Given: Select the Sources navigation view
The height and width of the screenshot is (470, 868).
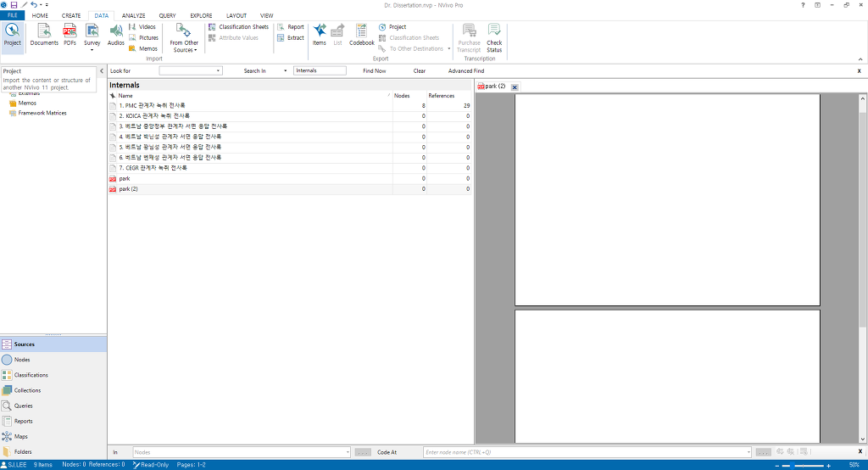Looking at the screenshot, I should (53, 344).
